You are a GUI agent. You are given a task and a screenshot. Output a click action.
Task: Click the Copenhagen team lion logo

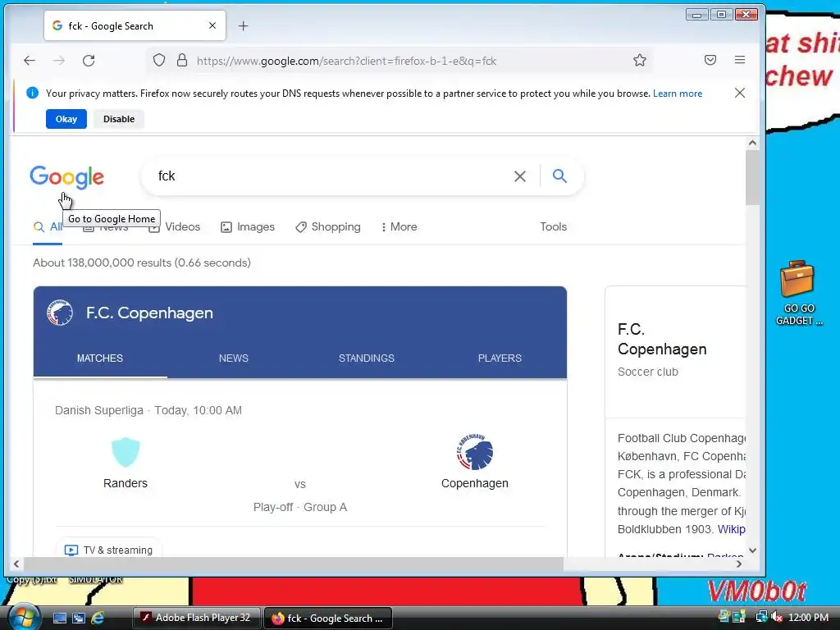(475, 452)
